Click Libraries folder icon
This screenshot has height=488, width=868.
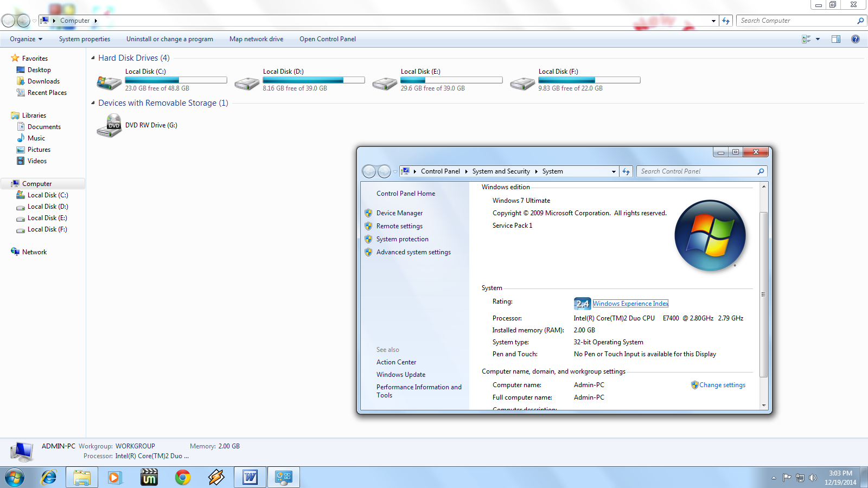15,115
